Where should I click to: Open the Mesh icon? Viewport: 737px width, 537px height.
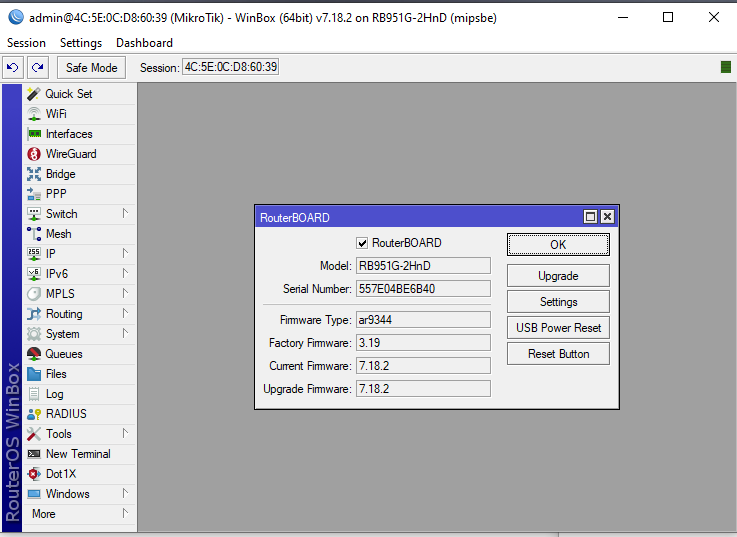34,234
